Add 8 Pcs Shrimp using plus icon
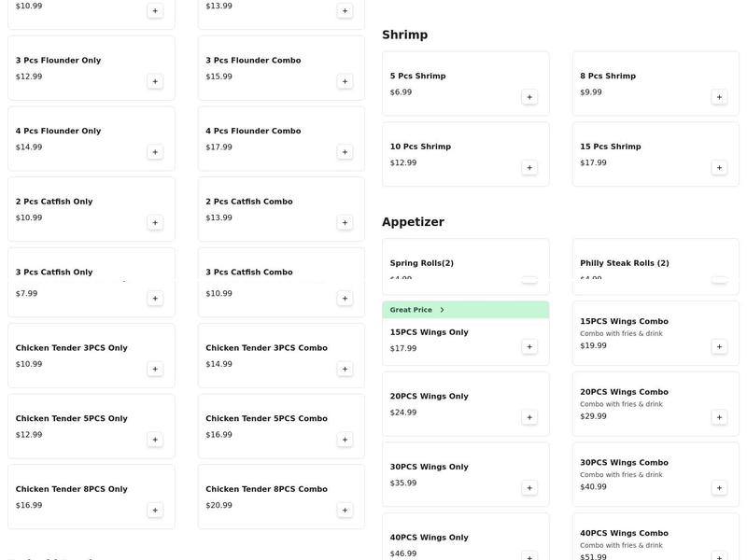747x560 pixels. pyautogui.click(x=719, y=97)
